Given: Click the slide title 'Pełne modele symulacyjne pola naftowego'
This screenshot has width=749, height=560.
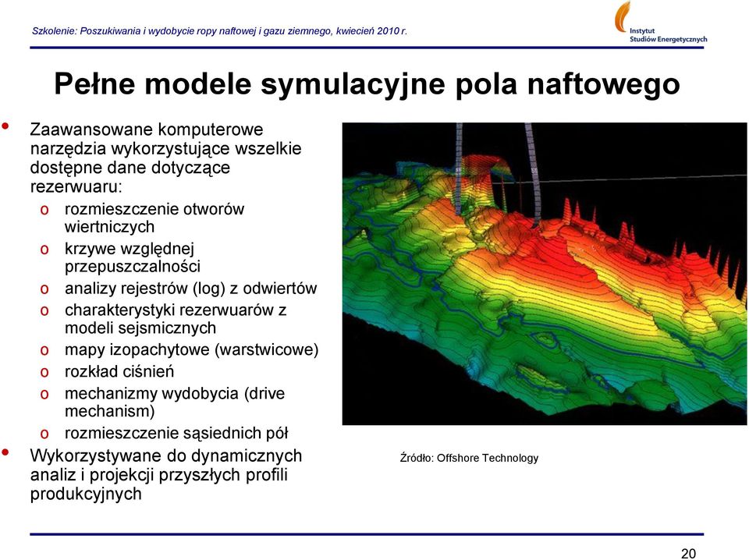Looking at the screenshot, I should (x=367, y=83).
